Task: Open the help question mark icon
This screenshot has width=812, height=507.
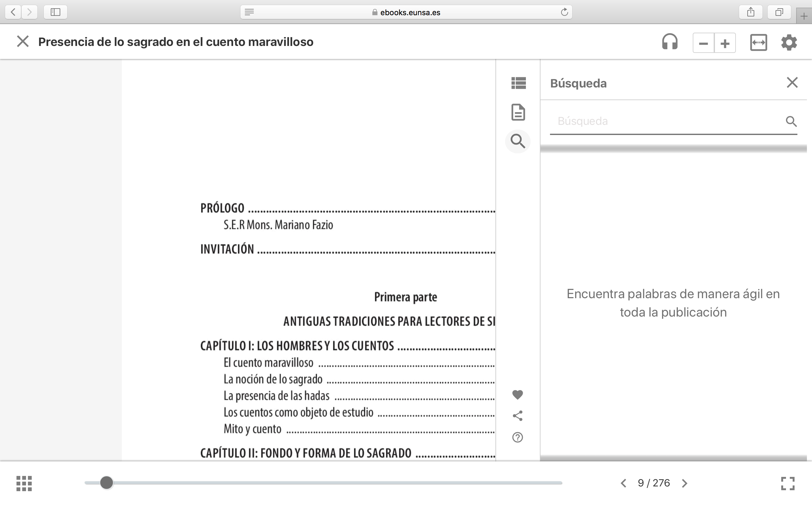Action: click(x=517, y=437)
